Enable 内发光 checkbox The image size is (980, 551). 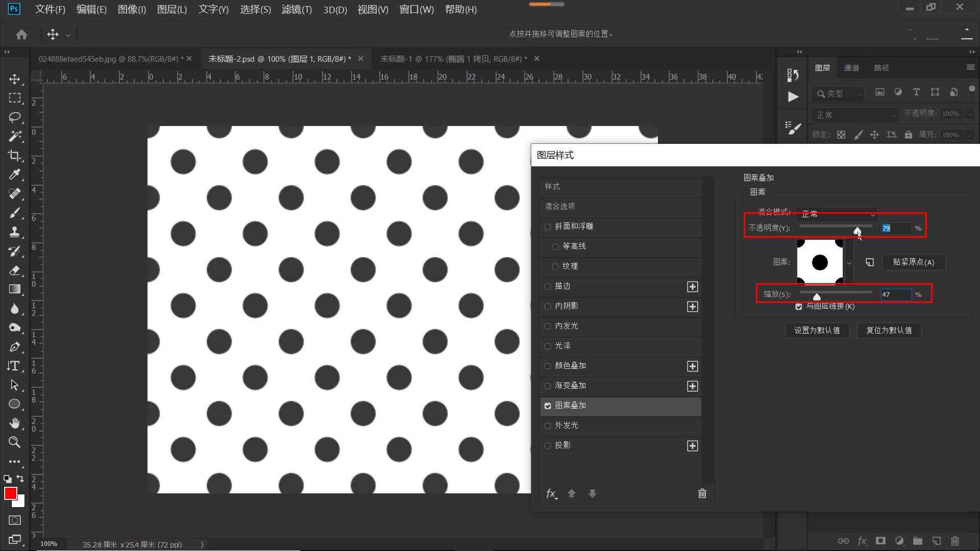click(x=548, y=326)
